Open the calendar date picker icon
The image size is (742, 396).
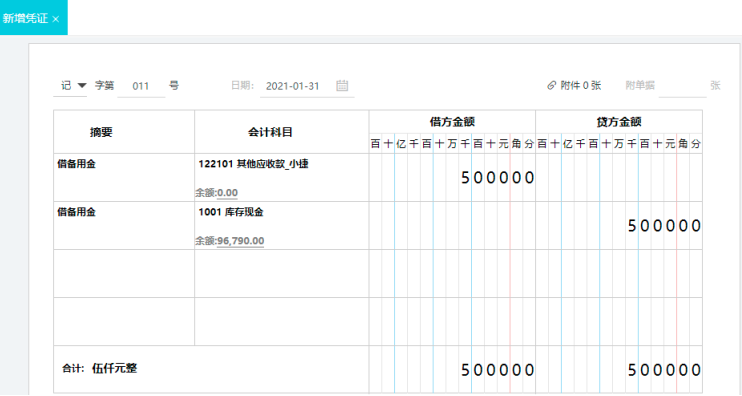[x=342, y=86]
